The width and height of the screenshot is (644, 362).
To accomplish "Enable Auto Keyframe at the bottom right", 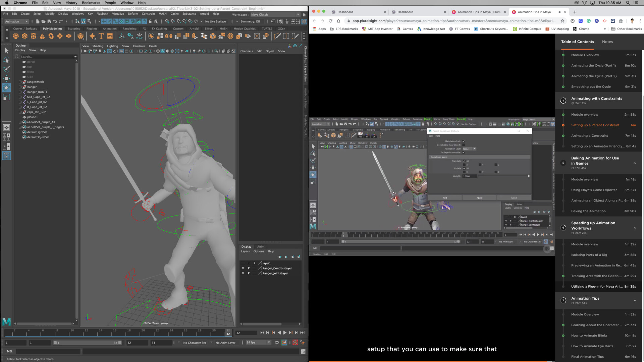I will tap(295, 342).
